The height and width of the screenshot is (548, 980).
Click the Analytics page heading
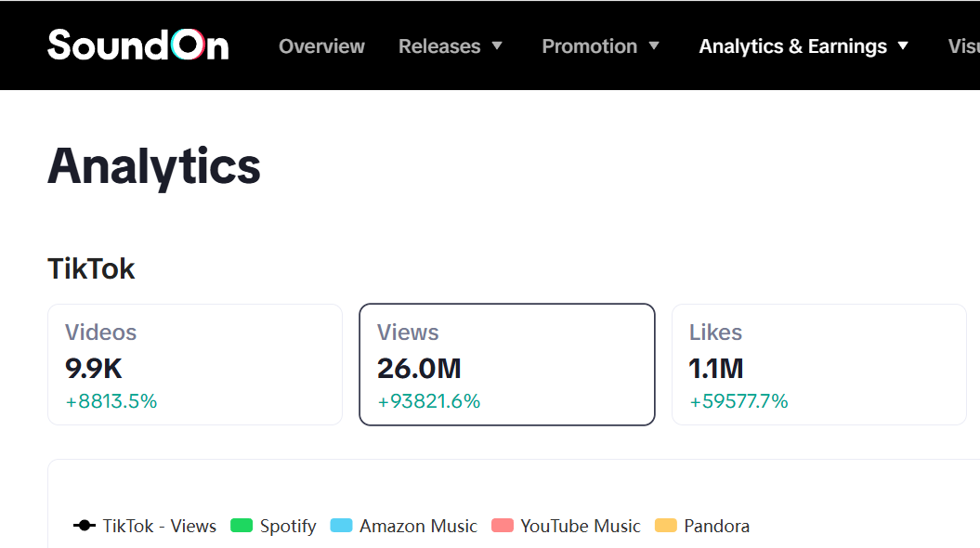(x=154, y=167)
